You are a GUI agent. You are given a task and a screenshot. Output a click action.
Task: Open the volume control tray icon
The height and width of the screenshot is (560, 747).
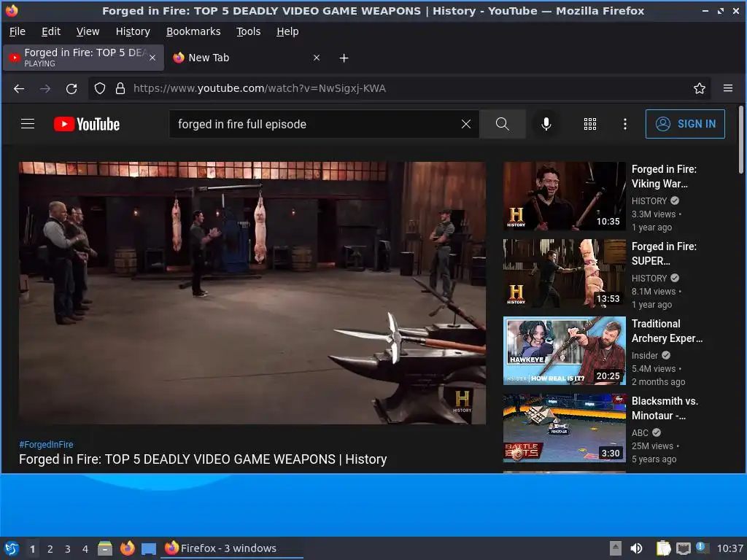[636, 548]
